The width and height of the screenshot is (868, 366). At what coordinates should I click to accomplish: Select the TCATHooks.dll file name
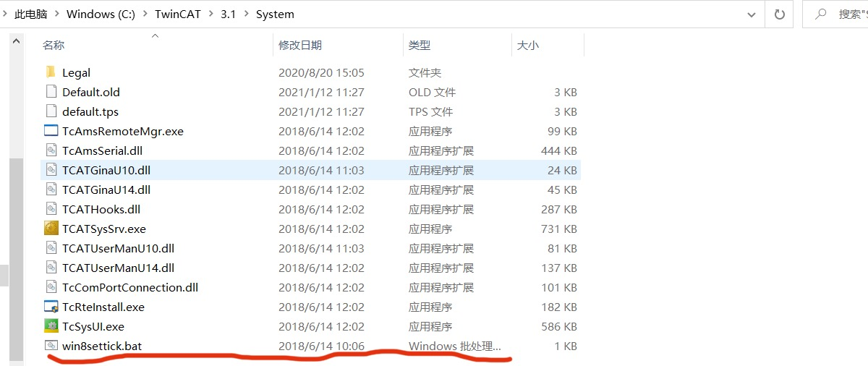101,209
